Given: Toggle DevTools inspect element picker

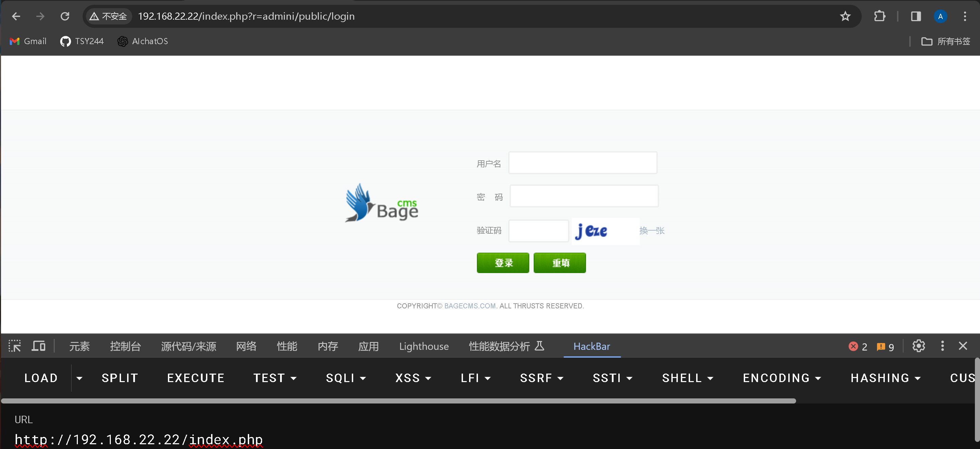Looking at the screenshot, I should point(15,346).
